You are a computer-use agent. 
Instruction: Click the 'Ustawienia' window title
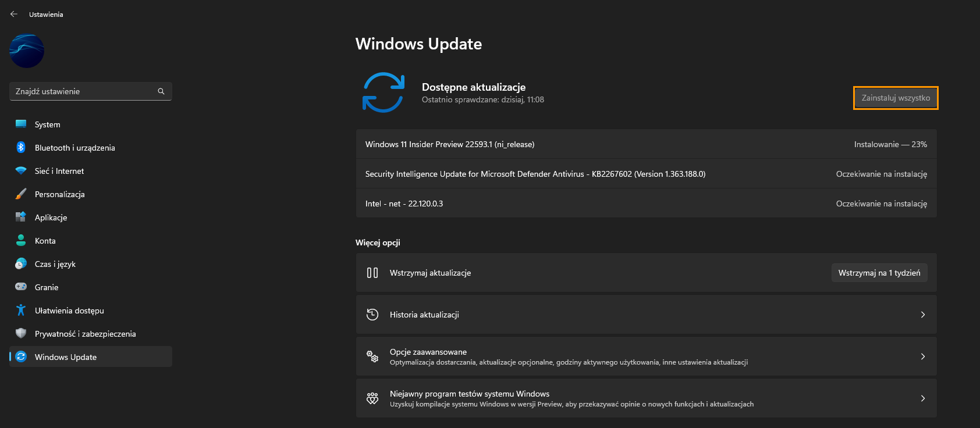(46, 15)
